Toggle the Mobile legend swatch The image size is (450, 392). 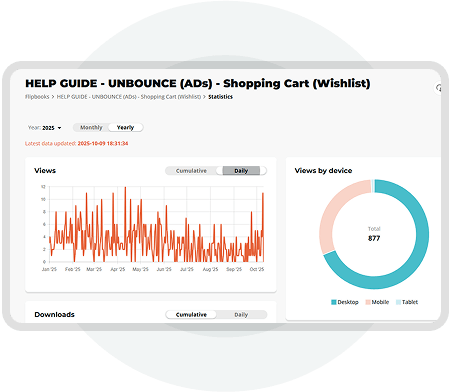[368, 302]
